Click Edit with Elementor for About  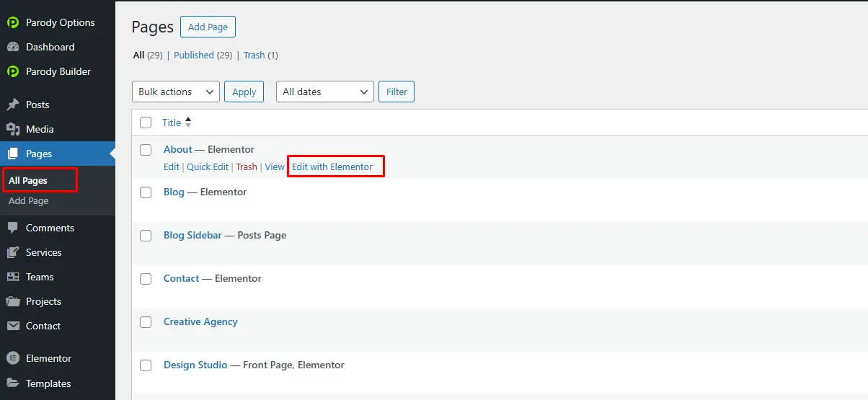pos(332,166)
